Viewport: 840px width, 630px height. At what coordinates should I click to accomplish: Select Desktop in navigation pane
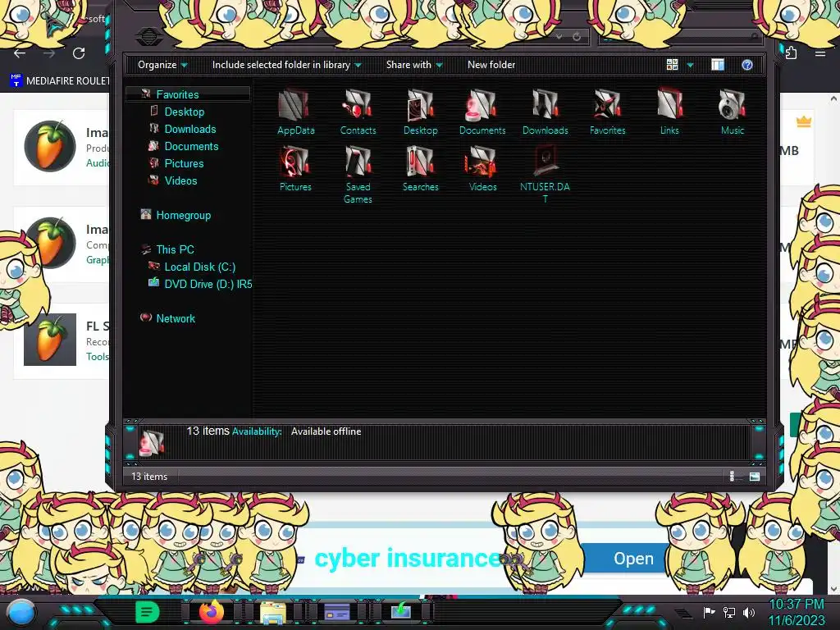pyautogui.click(x=185, y=112)
